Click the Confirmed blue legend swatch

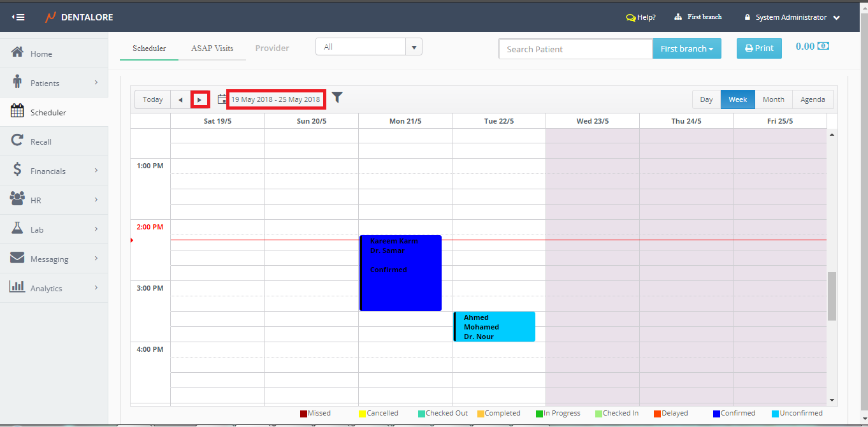[717, 414]
